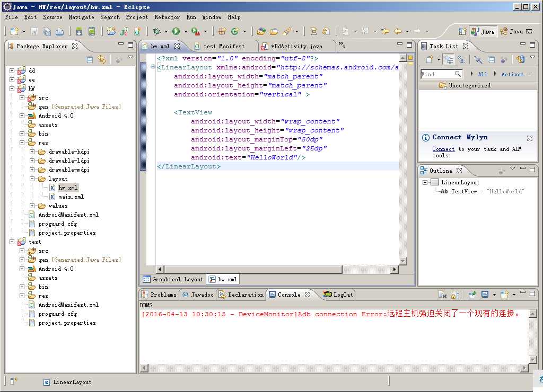Switch to Graphical Layout tab
This screenshot has height=392, width=543.
pyautogui.click(x=173, y=279)
